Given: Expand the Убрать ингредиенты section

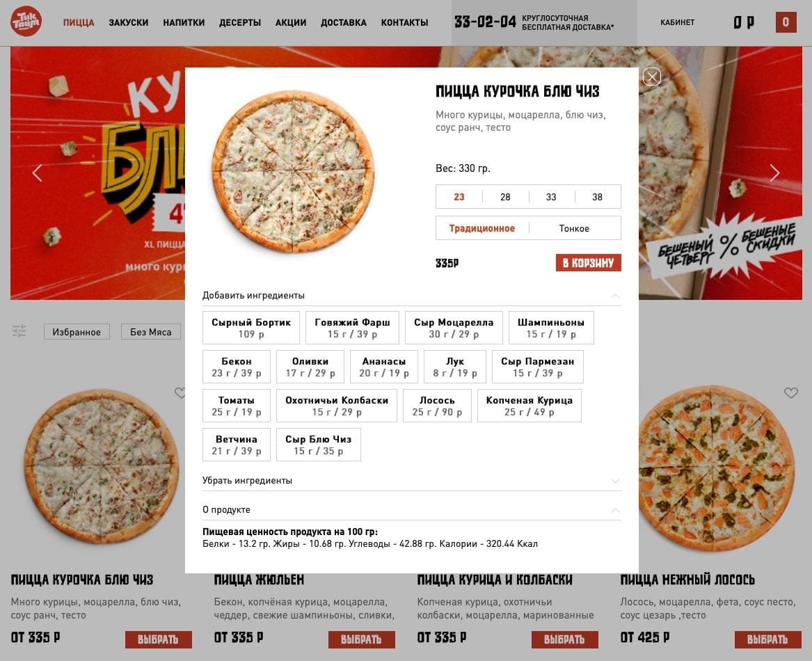Looking at the screenshot, I should pos(615,481).
